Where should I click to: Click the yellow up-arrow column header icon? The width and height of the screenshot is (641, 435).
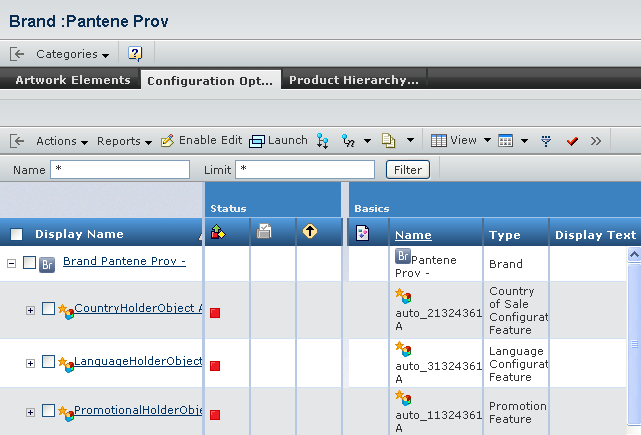coord(310,231)
